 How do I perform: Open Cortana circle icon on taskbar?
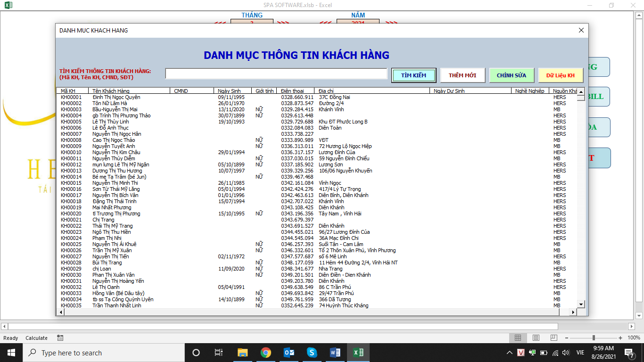click(196, 353)
